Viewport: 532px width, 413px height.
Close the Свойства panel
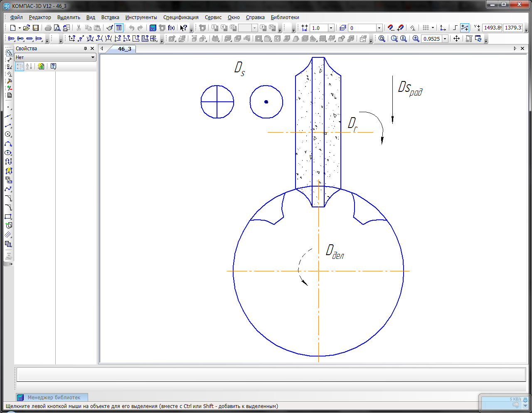(x=92, y=49)
